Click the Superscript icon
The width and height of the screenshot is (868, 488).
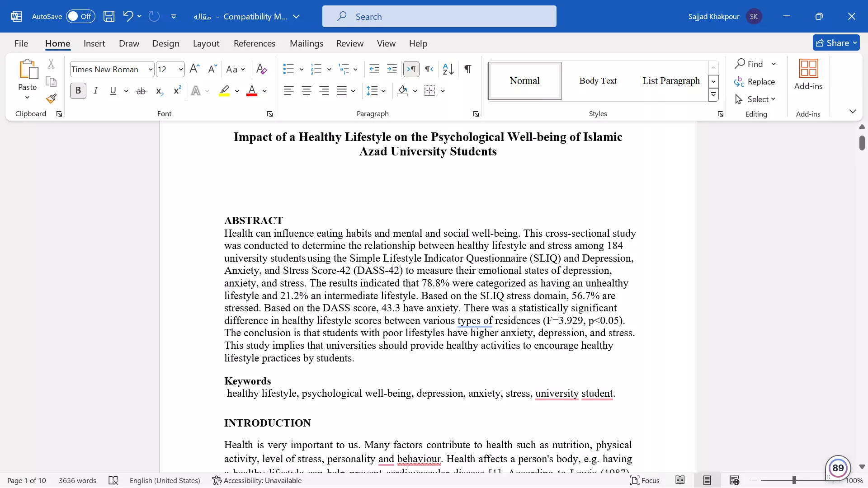pyautogui.click(x=177, y=91)
